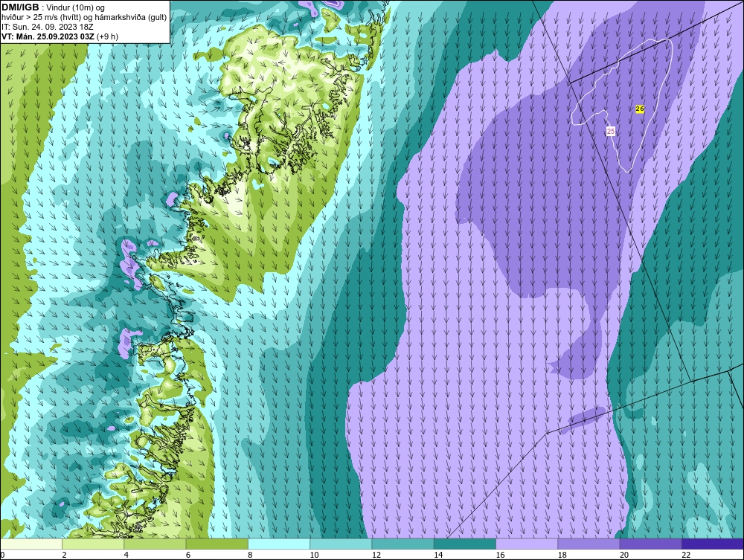The height and width of the screenshot is (560, 744).
Task: Click the 12–14 m/s legend color swatch
Action: [403, 544]
